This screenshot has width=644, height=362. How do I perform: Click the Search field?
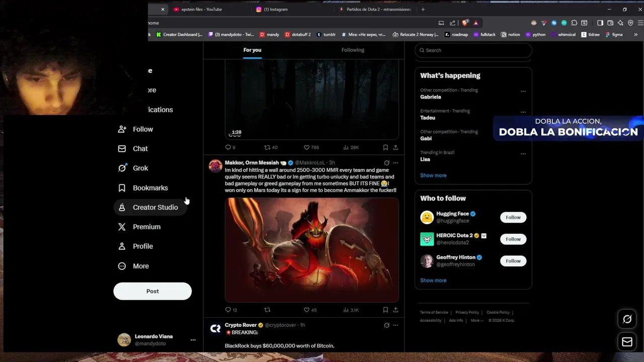473,50
